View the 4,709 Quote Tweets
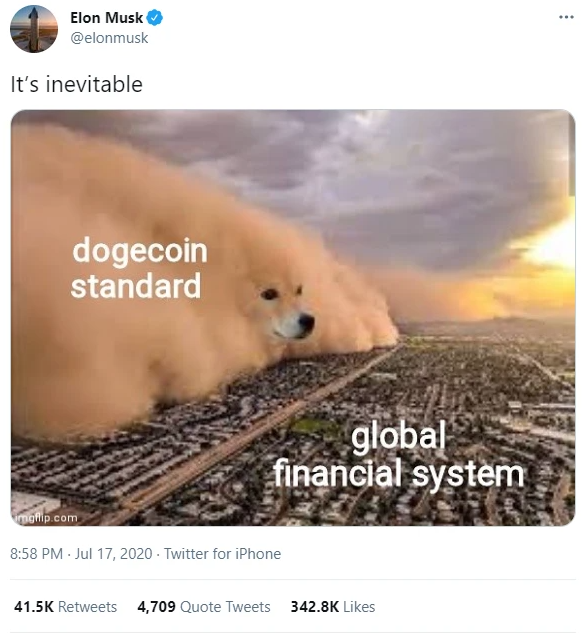The width and height of the screenshot is (585, 635). click(204, 607)
